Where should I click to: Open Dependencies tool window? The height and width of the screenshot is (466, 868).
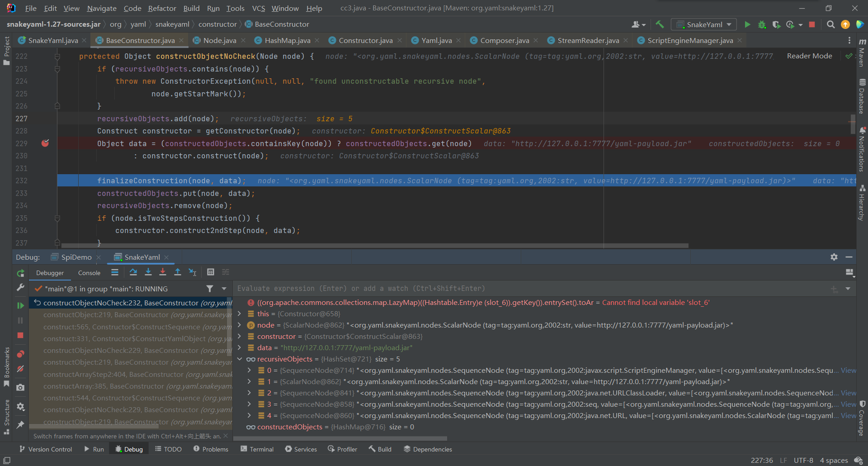pyautogui.click(x=427, y=449)
